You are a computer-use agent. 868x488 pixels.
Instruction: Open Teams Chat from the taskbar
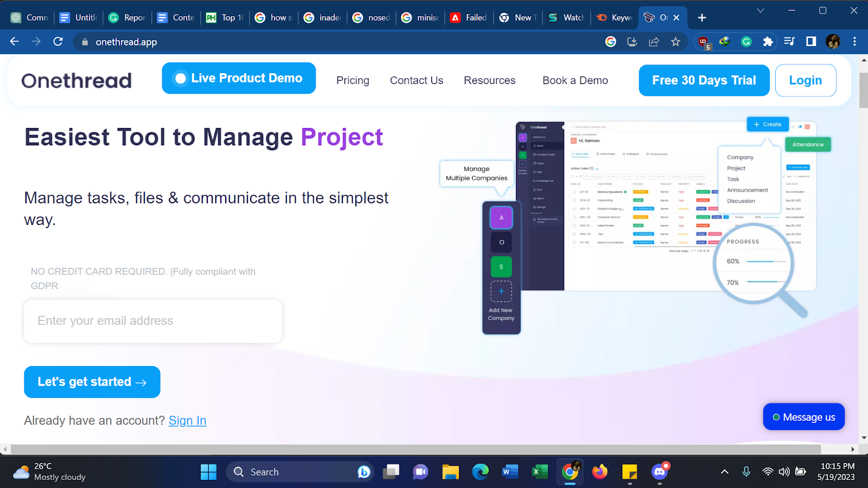420,472
